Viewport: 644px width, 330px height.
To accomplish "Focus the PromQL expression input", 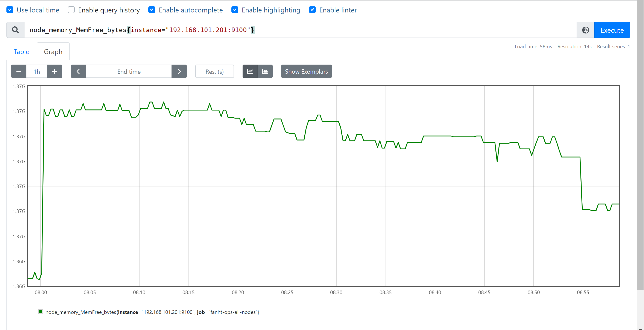I will [300, 30].
